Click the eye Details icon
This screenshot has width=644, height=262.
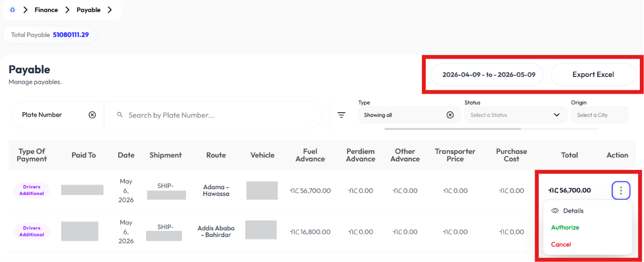click(555, 211)
